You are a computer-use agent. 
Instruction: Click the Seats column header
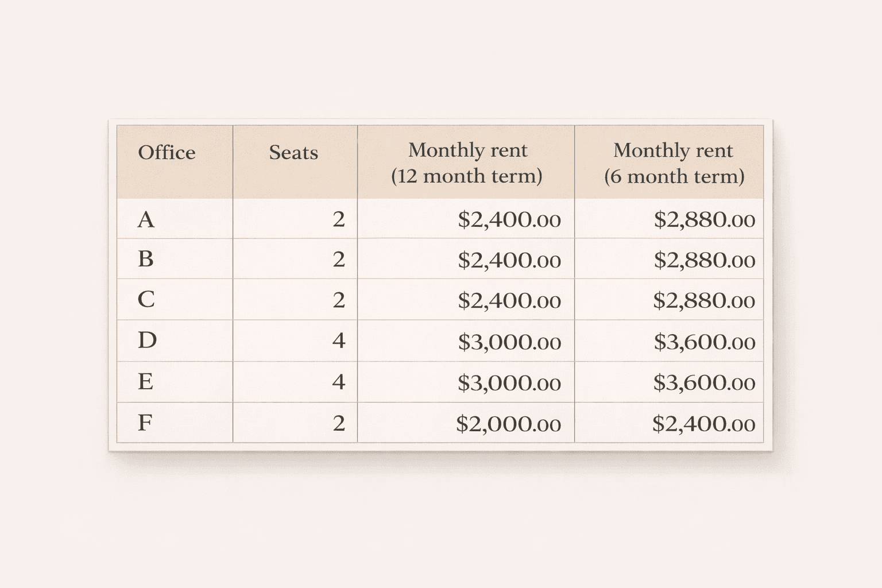tap(293, 153)
